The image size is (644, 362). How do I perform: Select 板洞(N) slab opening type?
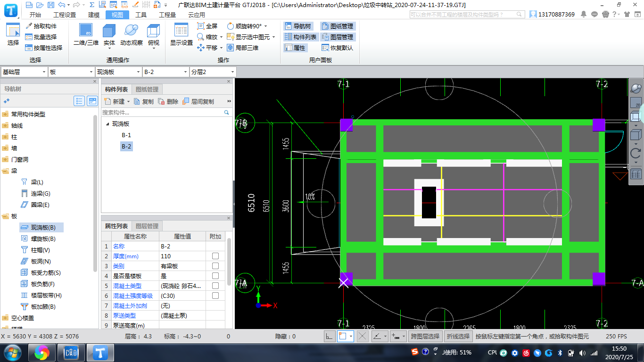[x=35, y=261]
